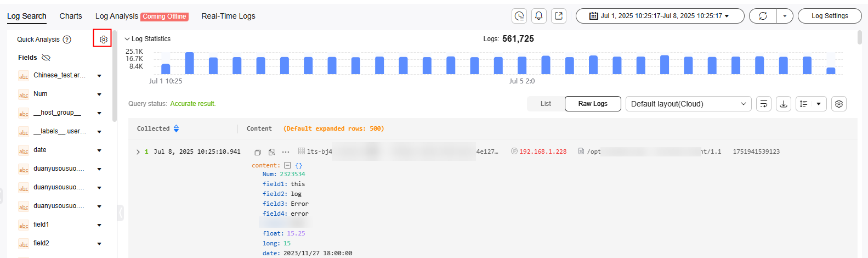Screen dimensions: 868x258
Task: Click the download logs icon
Action: pyautogui.click(x=784, y=104)
